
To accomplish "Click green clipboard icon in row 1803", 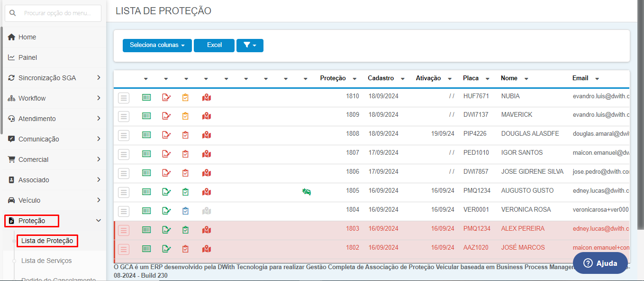I will [185, 230].
